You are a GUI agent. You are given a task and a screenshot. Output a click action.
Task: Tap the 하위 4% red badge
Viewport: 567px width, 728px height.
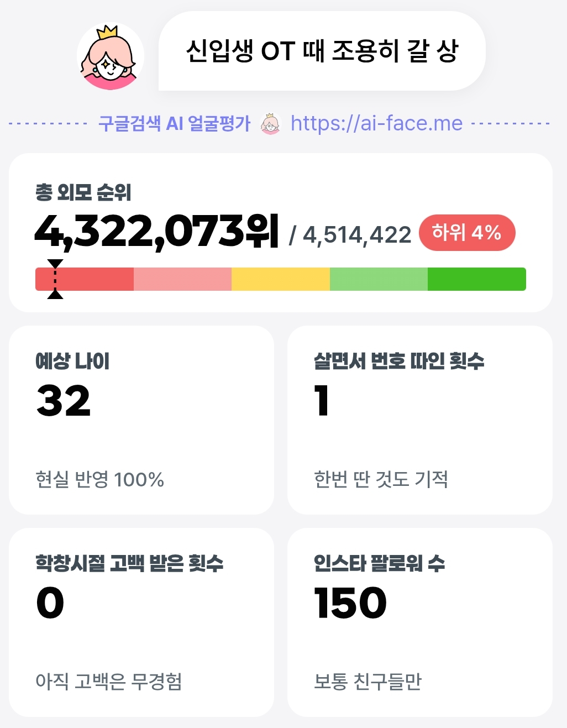tap(467, 232)
